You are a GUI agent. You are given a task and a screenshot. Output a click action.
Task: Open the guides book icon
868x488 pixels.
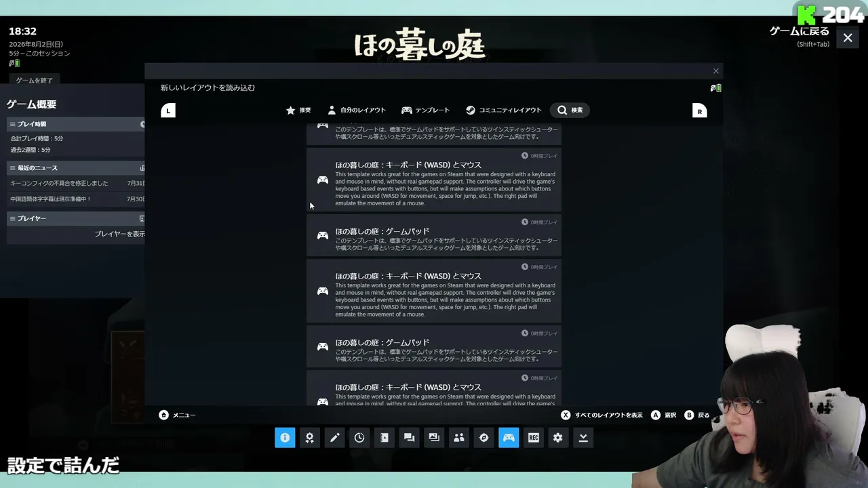384,438
